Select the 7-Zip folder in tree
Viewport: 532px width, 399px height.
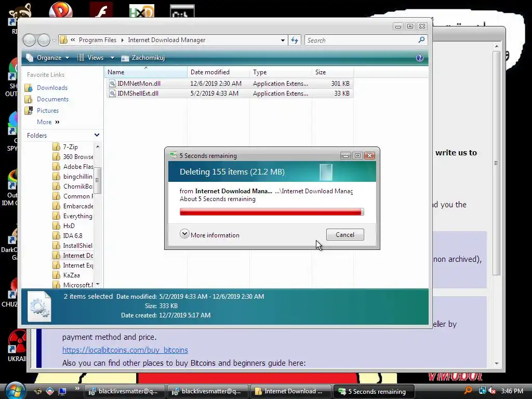tap(70, 147)
